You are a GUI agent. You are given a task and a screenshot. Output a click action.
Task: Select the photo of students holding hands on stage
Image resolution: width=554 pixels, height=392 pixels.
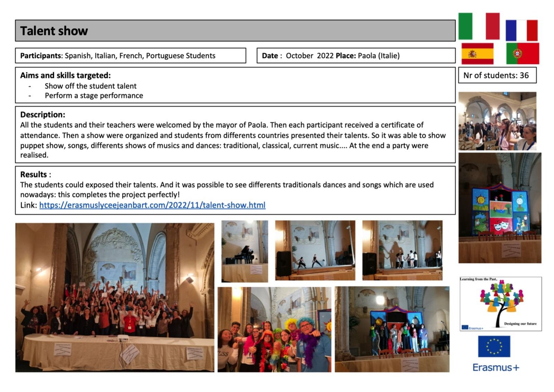click(402, 250)
